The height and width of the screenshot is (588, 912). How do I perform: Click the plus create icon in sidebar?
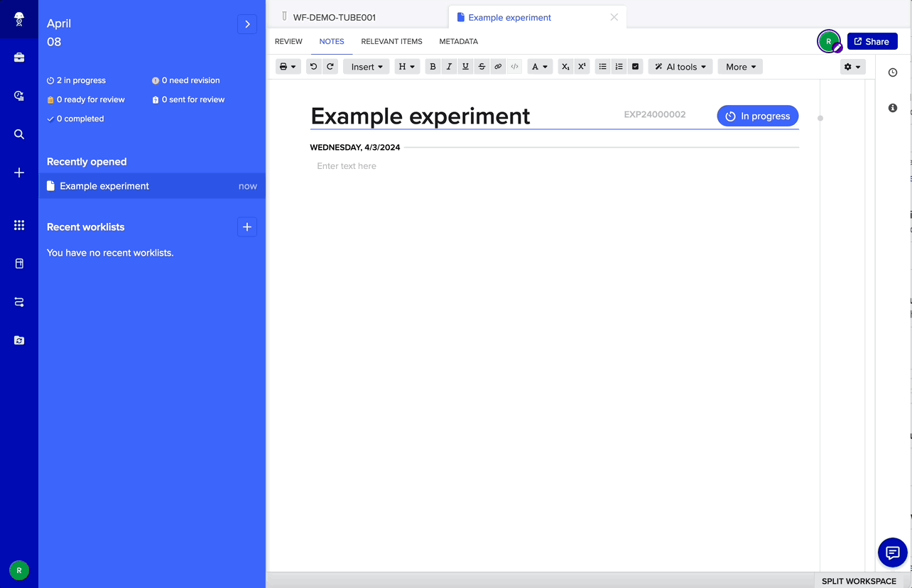(19, 173)
